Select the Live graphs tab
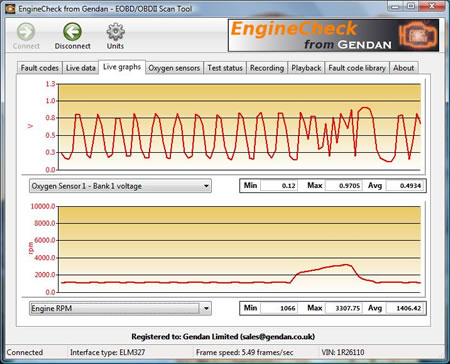Screen dimensions: 450x364 122,67
